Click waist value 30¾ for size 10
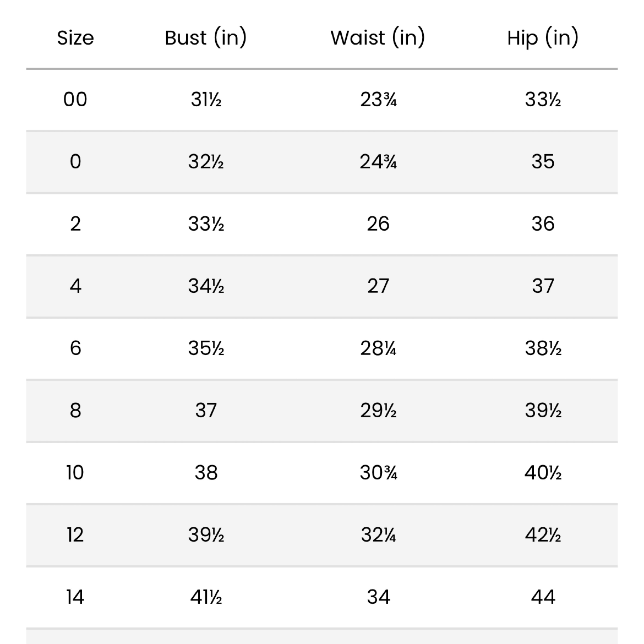644x644 pixels. click(378, 473)
